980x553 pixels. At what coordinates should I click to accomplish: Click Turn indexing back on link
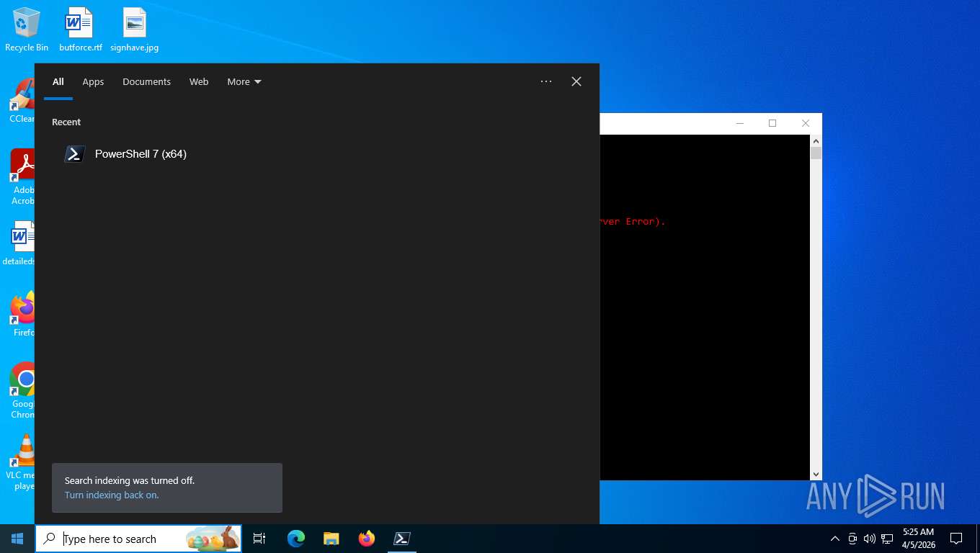click(112, 495)
